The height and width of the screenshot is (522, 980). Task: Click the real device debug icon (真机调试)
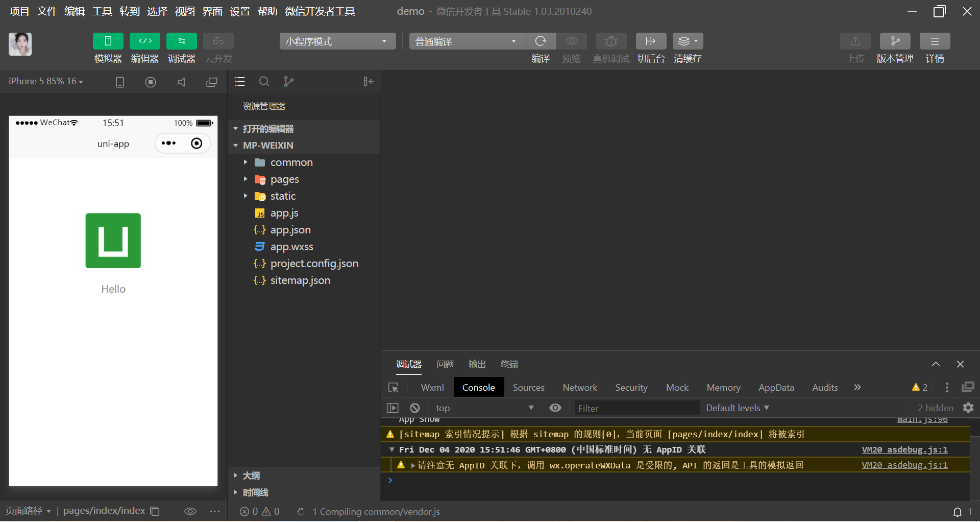[x=611, y=41]
